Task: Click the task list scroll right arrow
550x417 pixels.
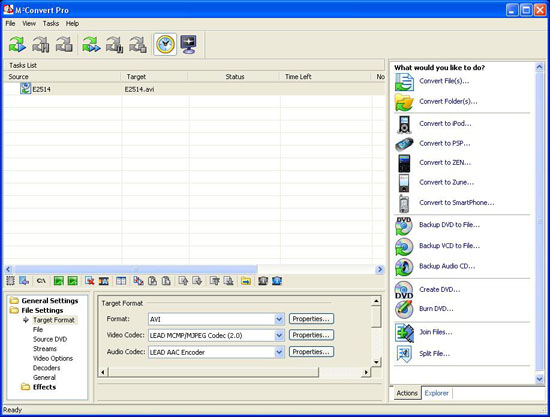Action: pyautogui.click(x=380, y=269)
